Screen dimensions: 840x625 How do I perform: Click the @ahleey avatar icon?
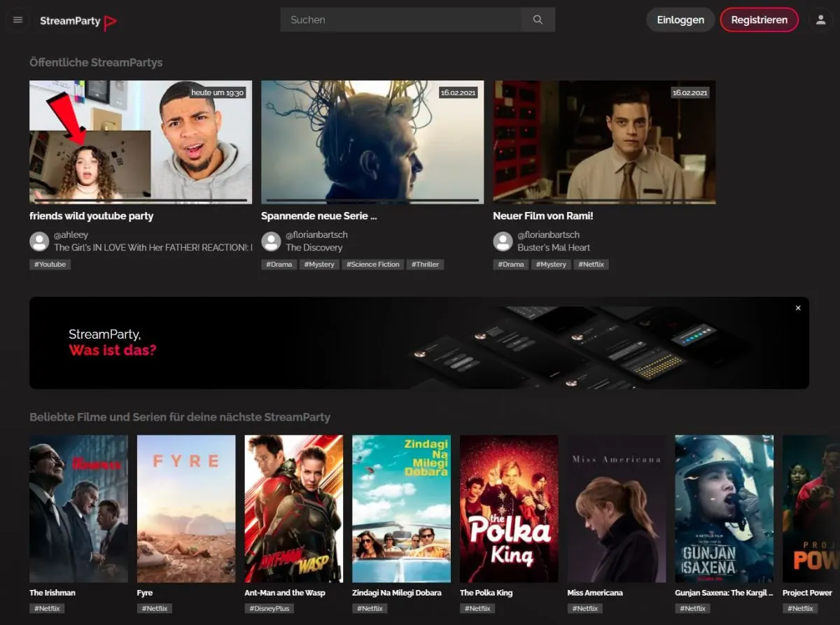[39, 241]
